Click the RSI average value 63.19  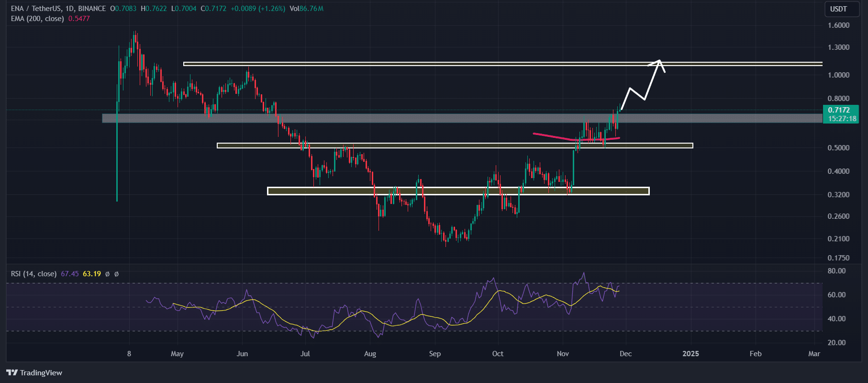(92, 274)
